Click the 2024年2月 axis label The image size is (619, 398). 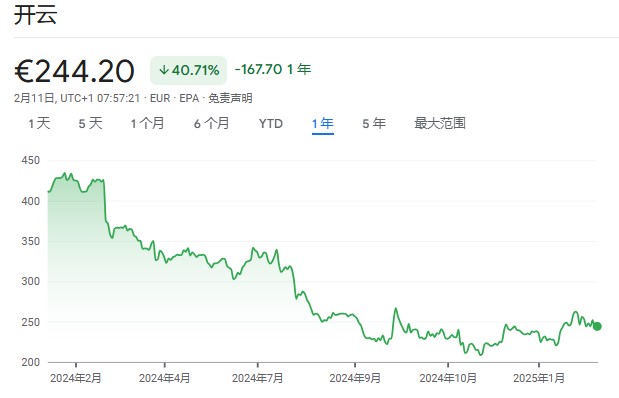pyautogui.click(x=76, y=378)
